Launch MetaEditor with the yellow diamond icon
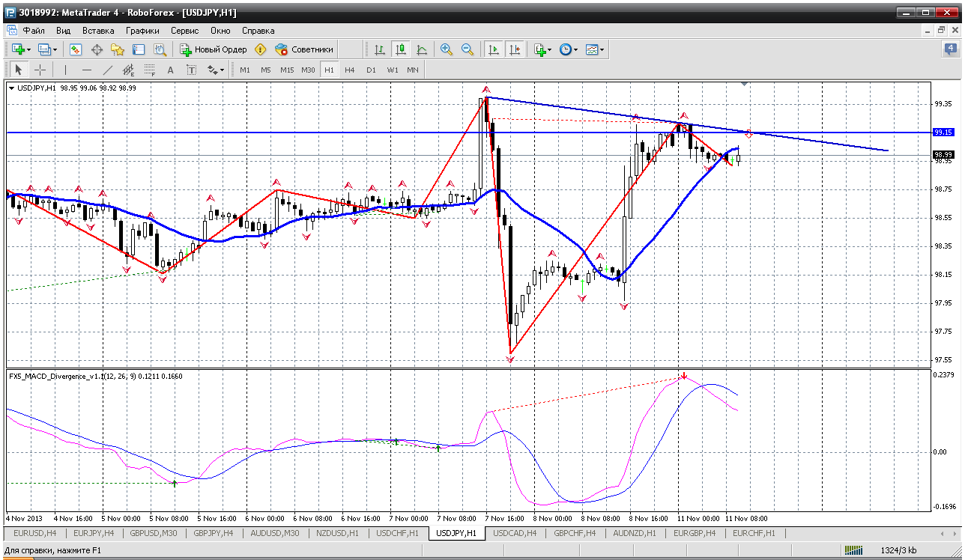The height and width of the screenshot is (560, 965). [x=261, y=49]
